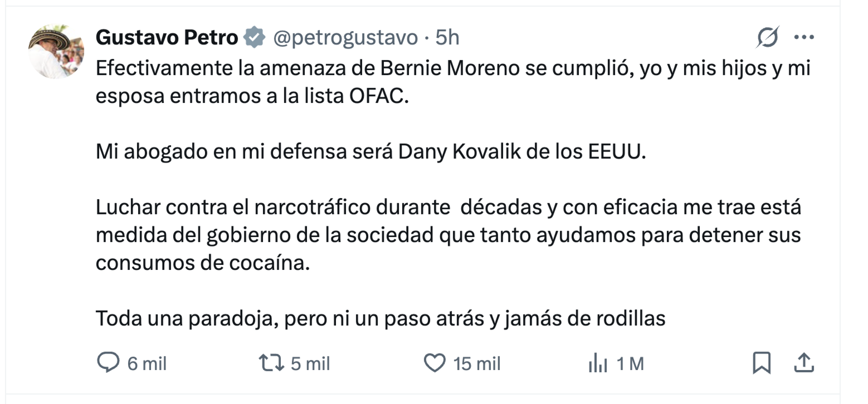Click the line starting "Toda una paradoja"
Image resolution: width=868 pixels, height=404 pixels.
(x=380, y=318)
